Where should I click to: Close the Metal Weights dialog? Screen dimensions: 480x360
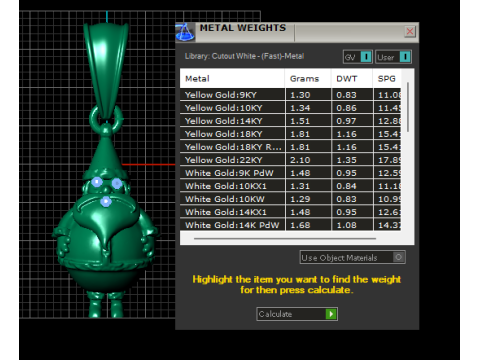click(410, 32)
